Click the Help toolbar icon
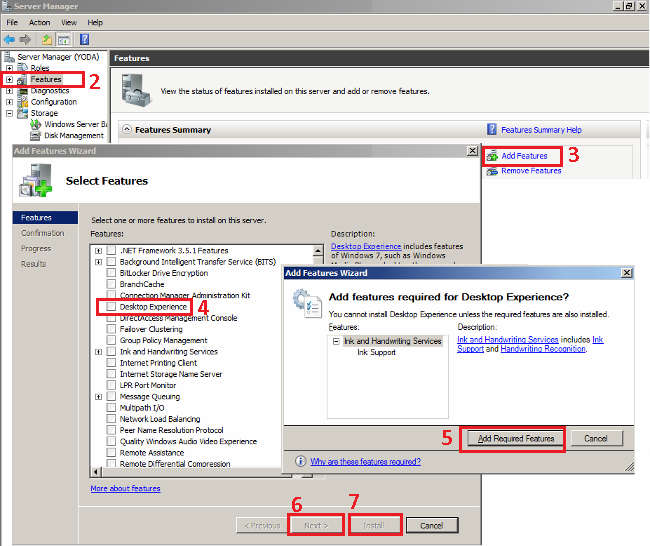Image resolution: width=650 pixels, height=546 pixels. (x=84, y=40)
